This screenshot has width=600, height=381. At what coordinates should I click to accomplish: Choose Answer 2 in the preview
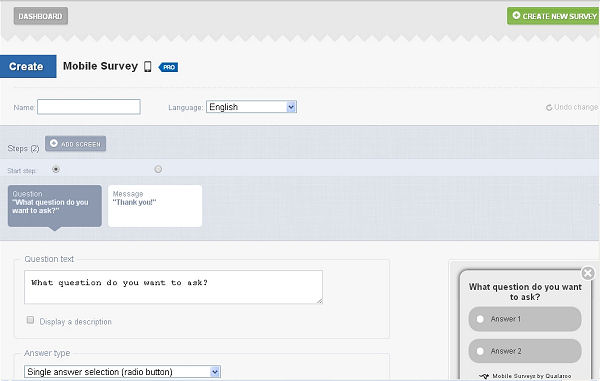pyautogui.click(x=525, y=351)
